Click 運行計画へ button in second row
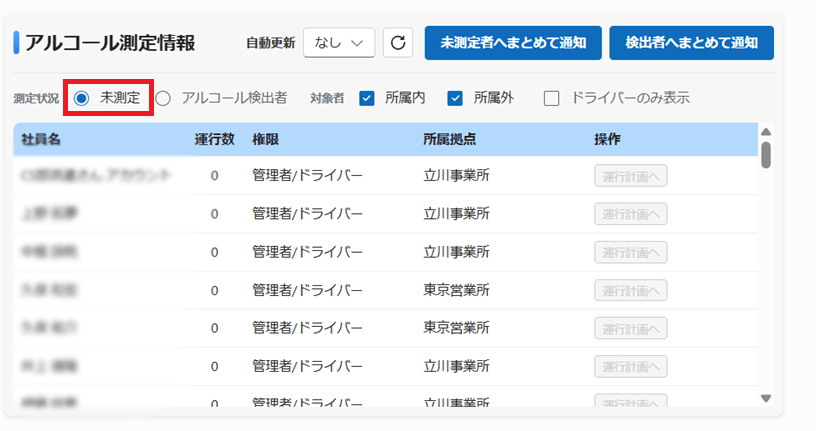This screenshot has height=431, width=816. click(631, 214)
